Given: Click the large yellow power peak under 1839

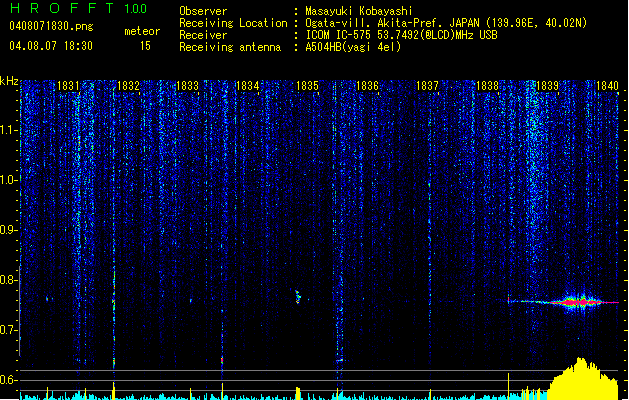Looking at the screenshot, I should 582,378.
